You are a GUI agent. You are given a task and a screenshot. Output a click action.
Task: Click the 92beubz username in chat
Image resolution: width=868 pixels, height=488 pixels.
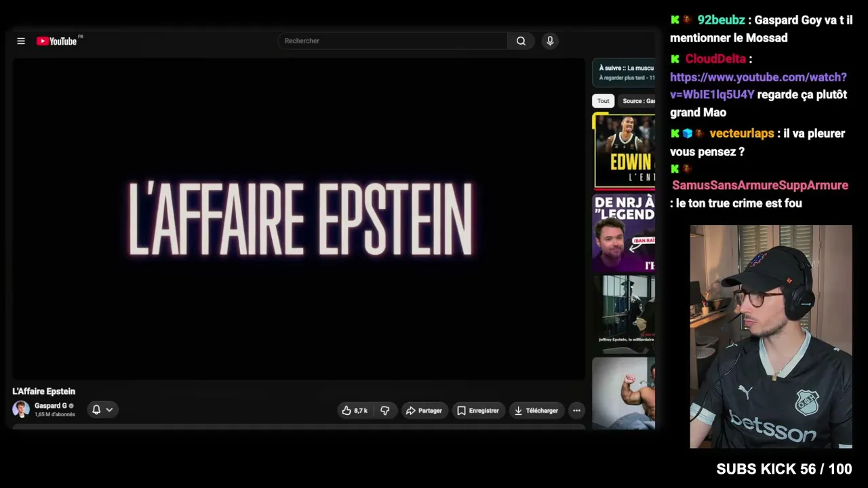pos(721,20)
